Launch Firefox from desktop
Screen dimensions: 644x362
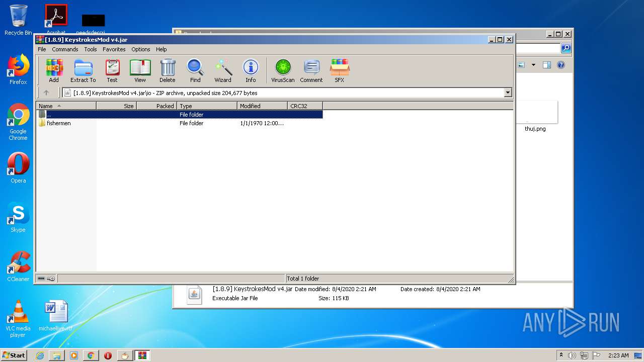[x=18, y=69]
